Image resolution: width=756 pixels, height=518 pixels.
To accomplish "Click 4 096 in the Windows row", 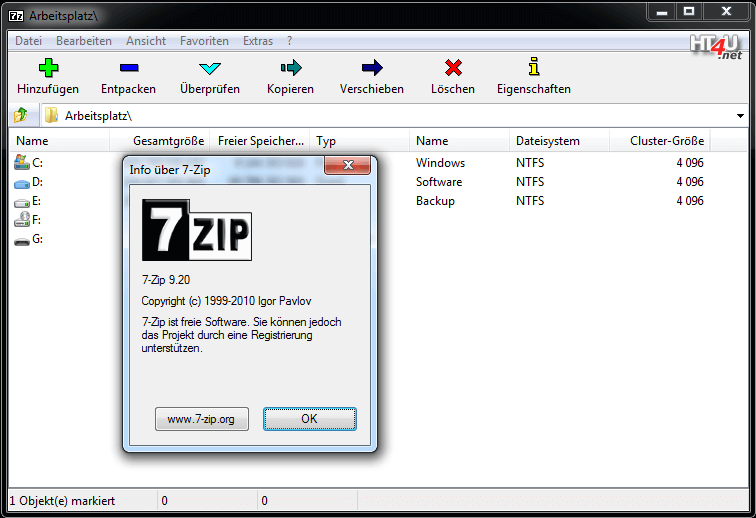I will [x=690, y=163].
